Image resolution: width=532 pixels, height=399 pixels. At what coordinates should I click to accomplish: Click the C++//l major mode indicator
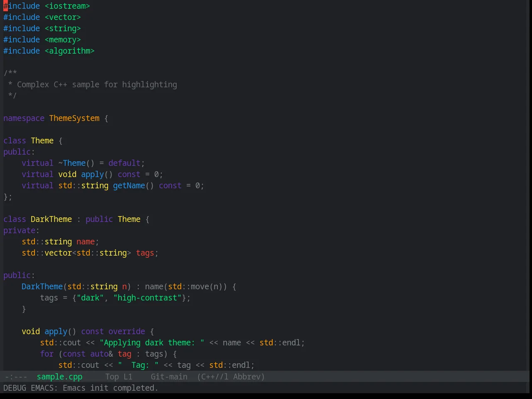pyautogui.click(x=213, y=377)
